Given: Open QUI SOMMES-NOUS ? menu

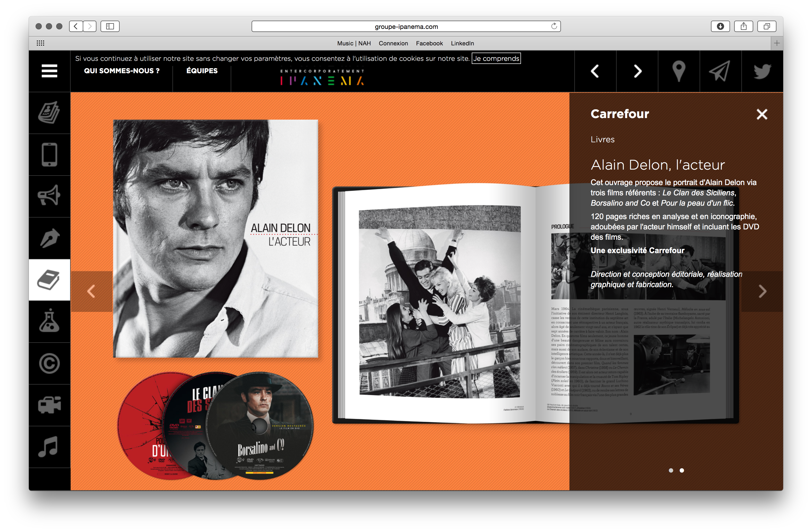Looking at the screenshot, I should (x=122, y=71).
